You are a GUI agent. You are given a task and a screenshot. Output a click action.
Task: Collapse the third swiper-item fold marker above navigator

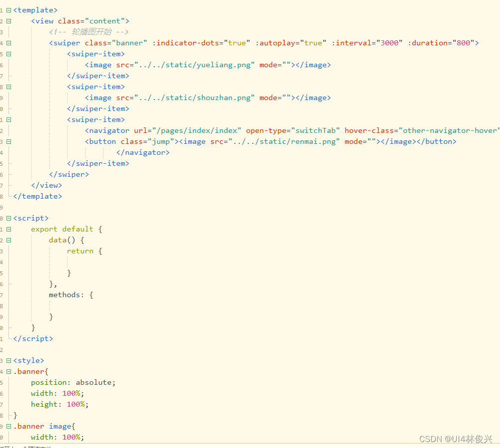tap(9, 120)
